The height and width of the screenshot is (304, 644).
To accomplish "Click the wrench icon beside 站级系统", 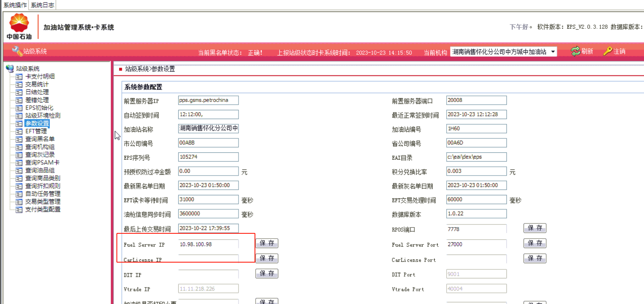I will (x=17, y=51).
